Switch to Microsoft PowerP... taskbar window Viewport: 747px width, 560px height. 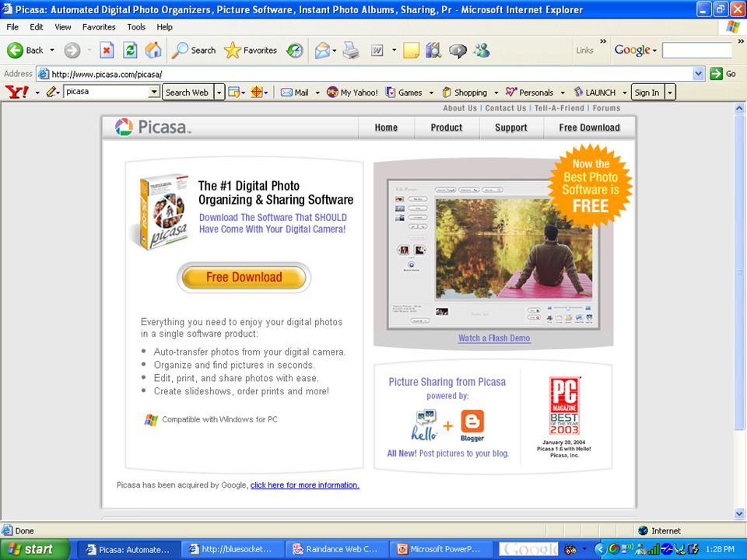[x=442, y=550]
